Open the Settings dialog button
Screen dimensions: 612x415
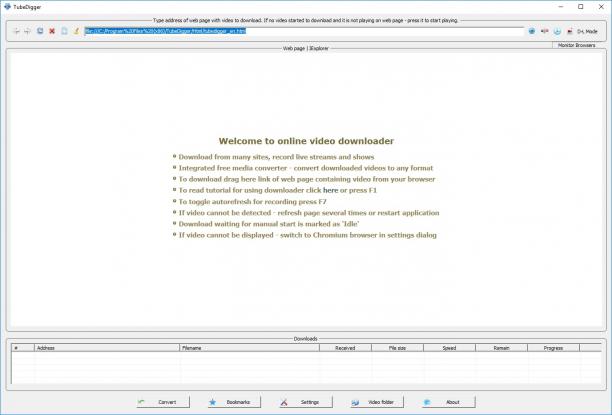click(306, 402)
